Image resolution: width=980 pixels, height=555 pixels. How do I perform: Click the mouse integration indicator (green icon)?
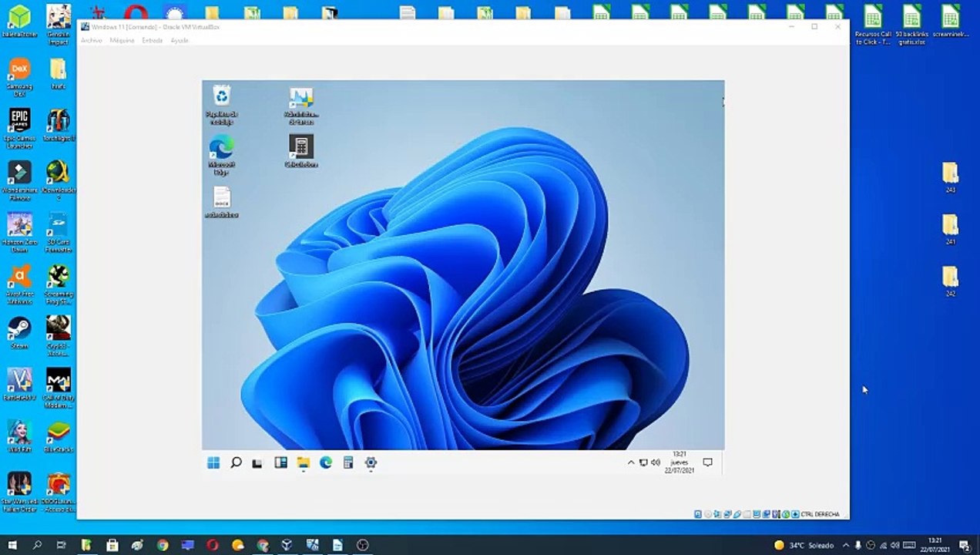(786, 514)
